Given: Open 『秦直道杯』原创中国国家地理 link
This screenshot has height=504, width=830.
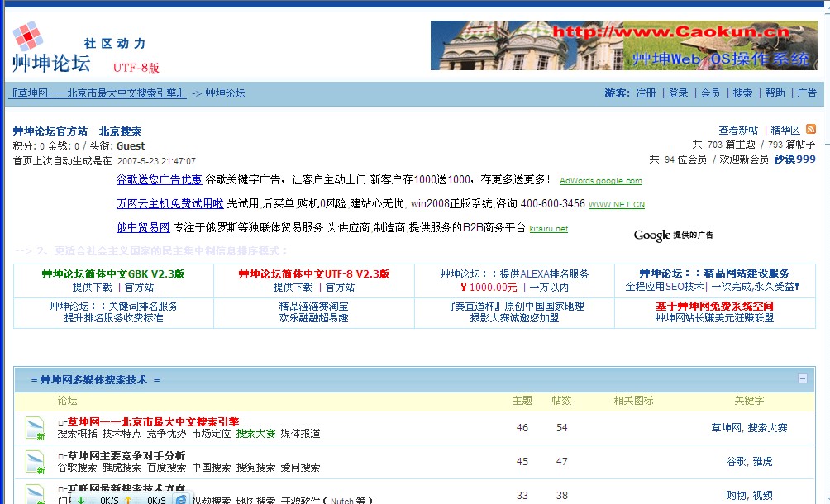Looking at the screenshot, I should tap(514, 307).
